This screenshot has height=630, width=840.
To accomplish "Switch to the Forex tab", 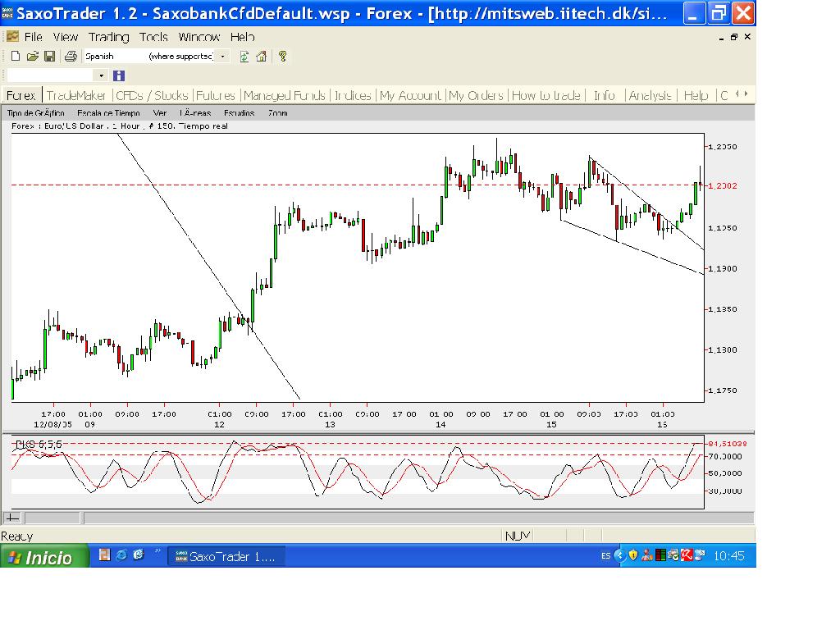I will [x=21, y=95].
